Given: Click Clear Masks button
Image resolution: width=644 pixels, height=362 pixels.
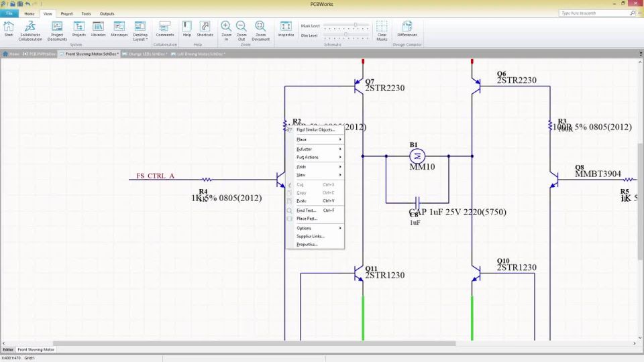Looking at the screenshot, I should pos(382,31).
